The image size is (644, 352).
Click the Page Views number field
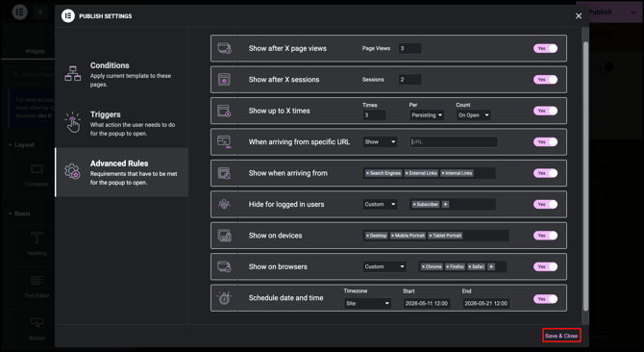point(409,48)
